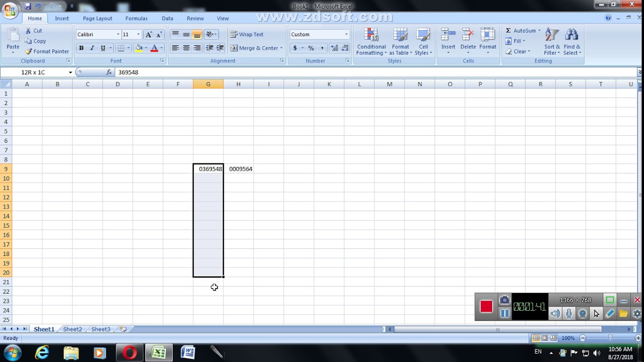Open the Fill menu
This screenshot has width=644, height=362.
(516, 41)
